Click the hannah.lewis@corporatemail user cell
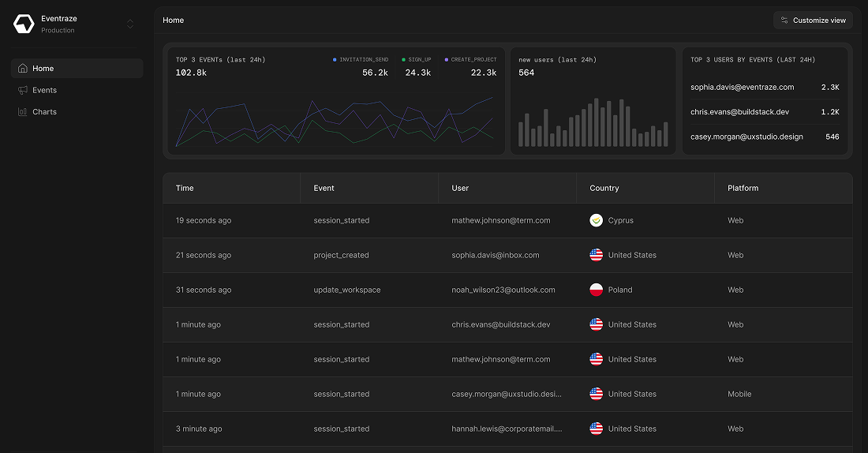868x453 pixels. tap(507, 429)
